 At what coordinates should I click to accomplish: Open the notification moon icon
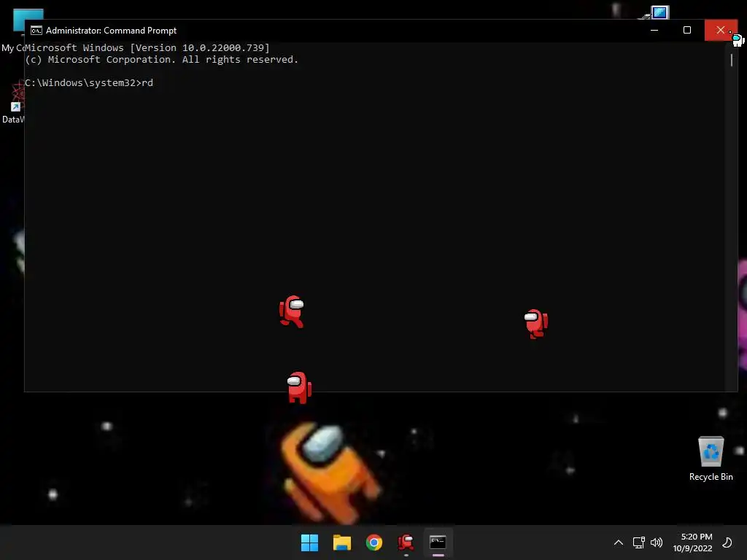(727, 542)
